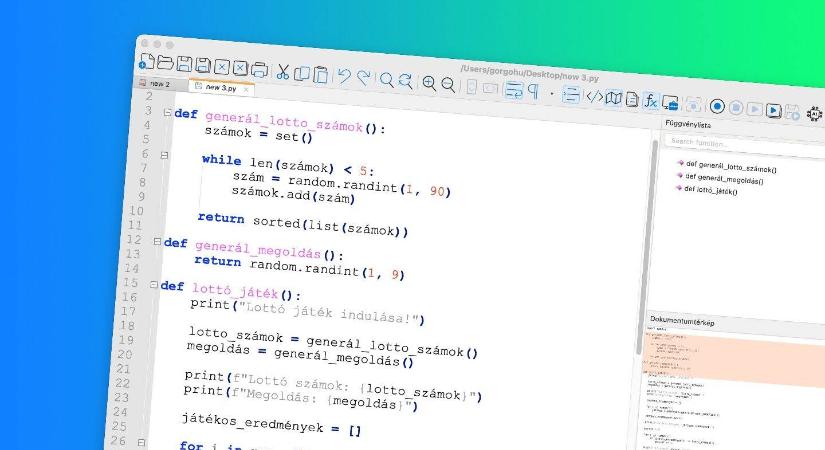The image size is (825, 450).
Task: Click the document list toolbar icon
Action: (632, 99)
